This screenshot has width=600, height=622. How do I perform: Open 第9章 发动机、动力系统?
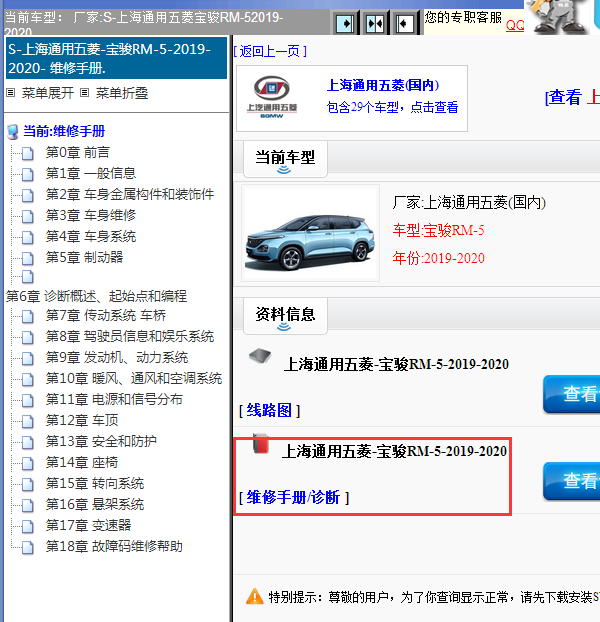click(117, 358)
